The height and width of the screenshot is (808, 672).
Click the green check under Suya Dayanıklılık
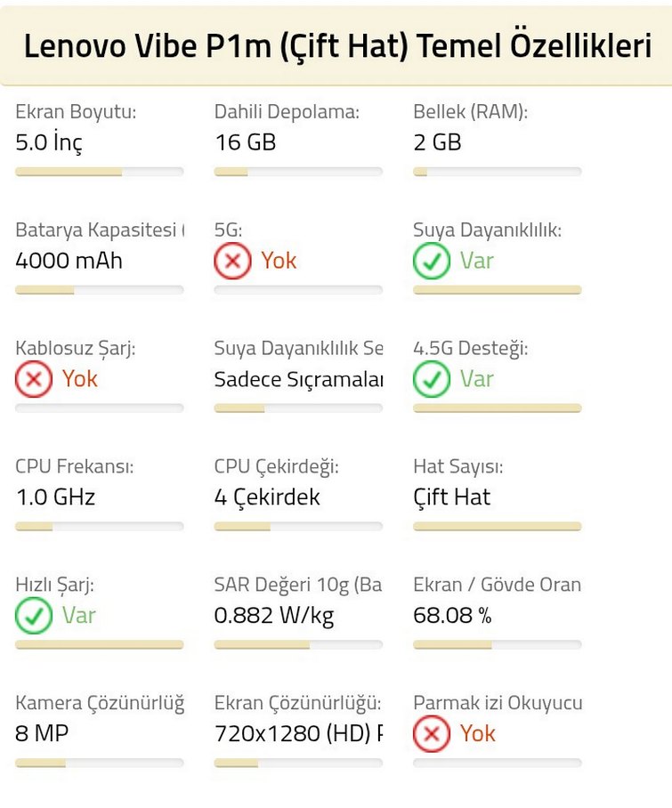[x=432, y=262]
